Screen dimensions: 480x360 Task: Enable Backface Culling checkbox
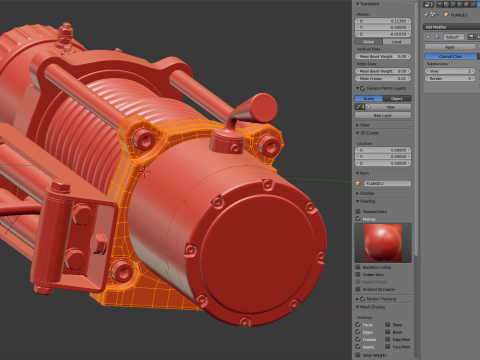tap(358, 267)
